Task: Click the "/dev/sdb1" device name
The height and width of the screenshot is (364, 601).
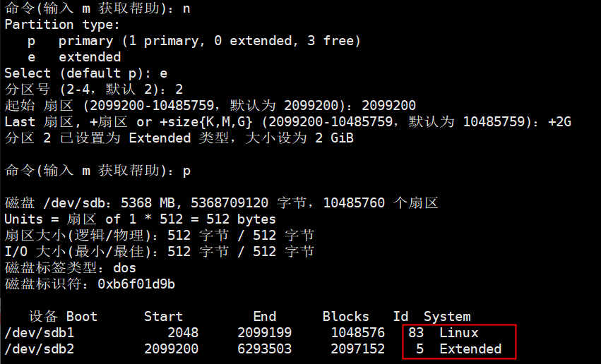Action: point(40,333)
